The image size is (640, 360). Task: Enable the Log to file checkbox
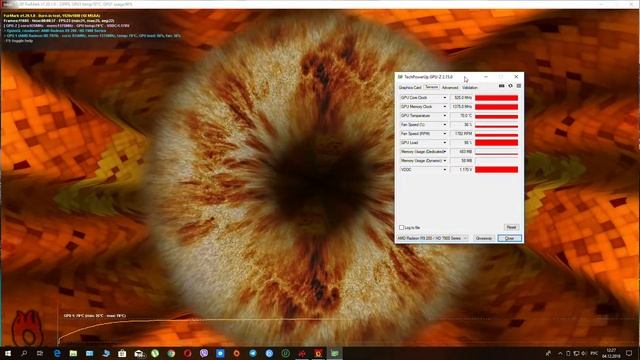402,227
